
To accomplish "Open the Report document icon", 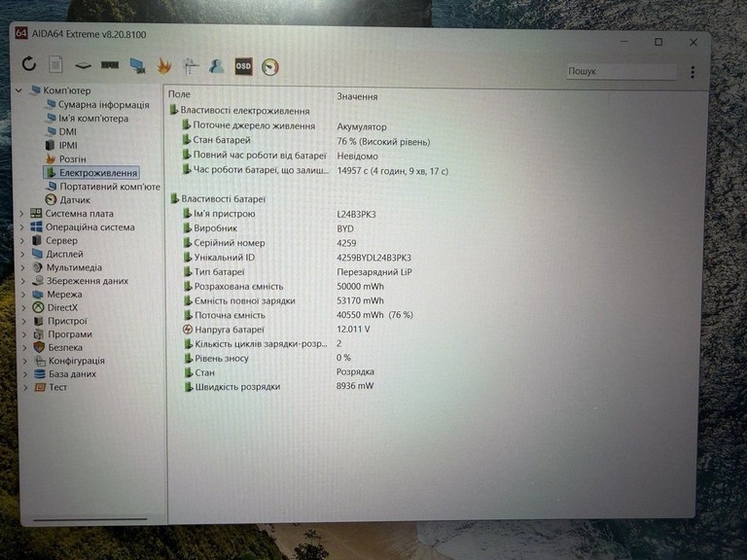I will click(55, 64).
